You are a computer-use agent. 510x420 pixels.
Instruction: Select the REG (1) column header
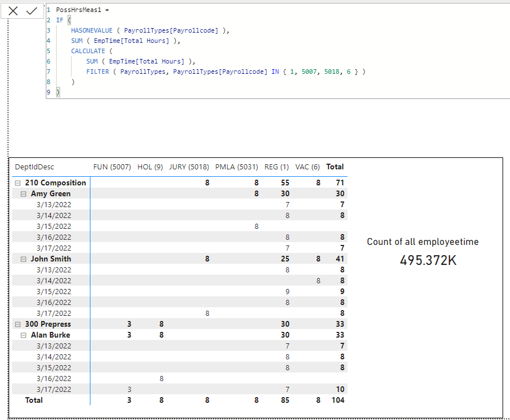tap(276, 167)
